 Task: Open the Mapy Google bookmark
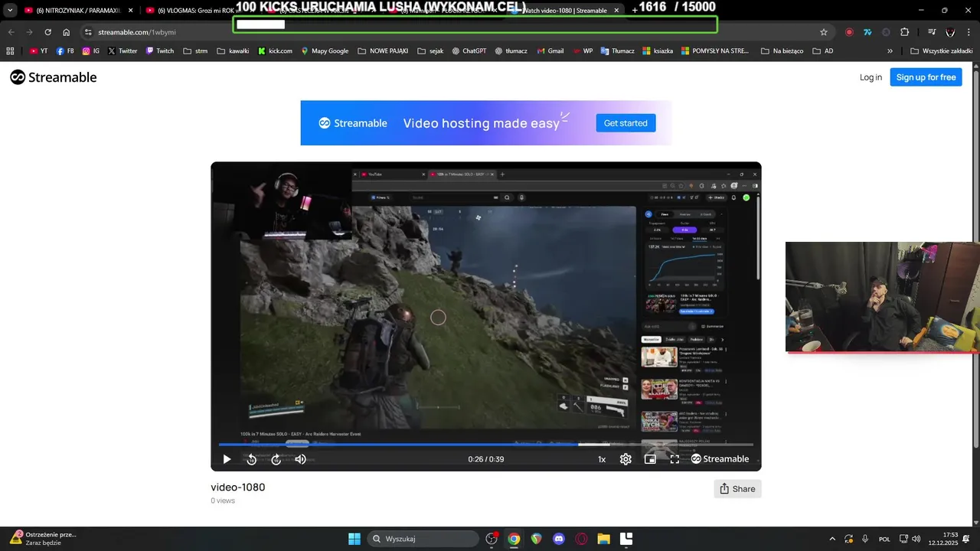click(325, 51)
